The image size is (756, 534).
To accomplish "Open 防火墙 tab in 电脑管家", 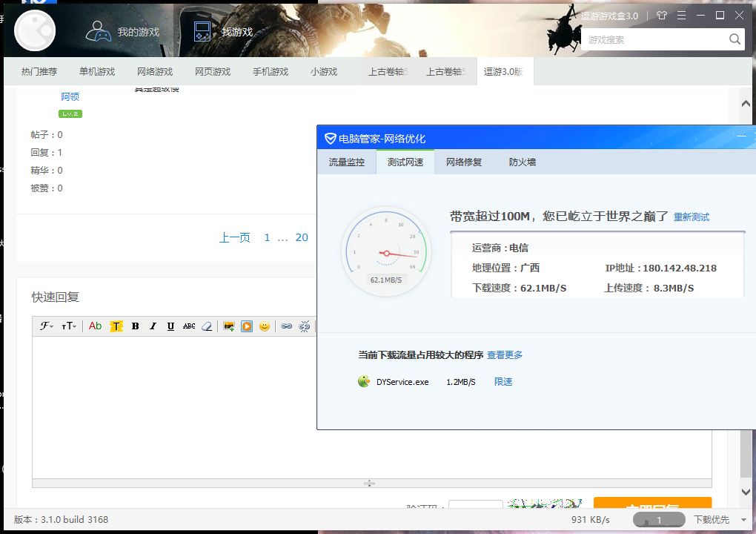I will (x=523, y=162).
